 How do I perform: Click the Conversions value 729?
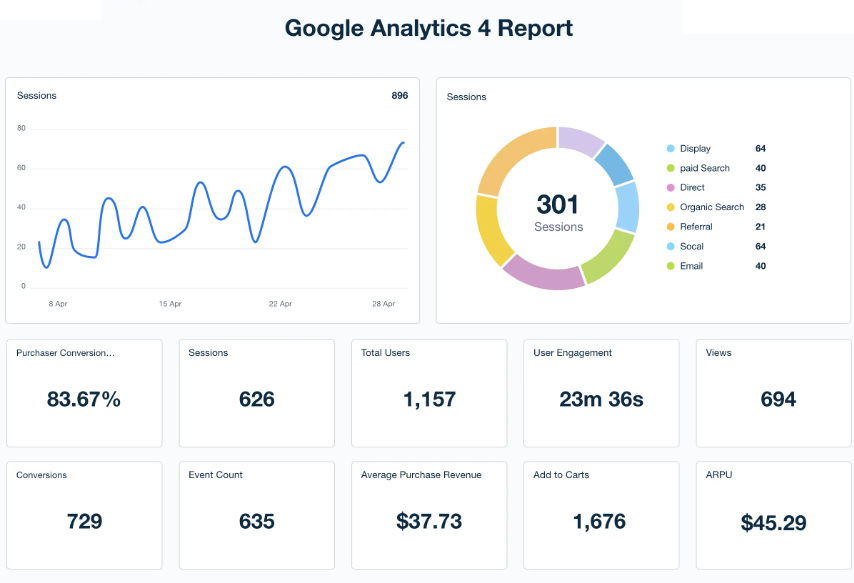coord(84,521)
